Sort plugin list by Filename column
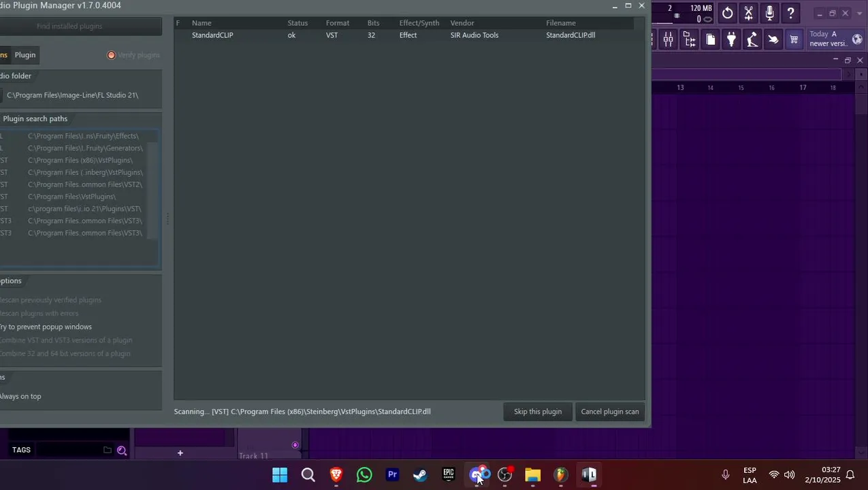 tap(561, 23)
